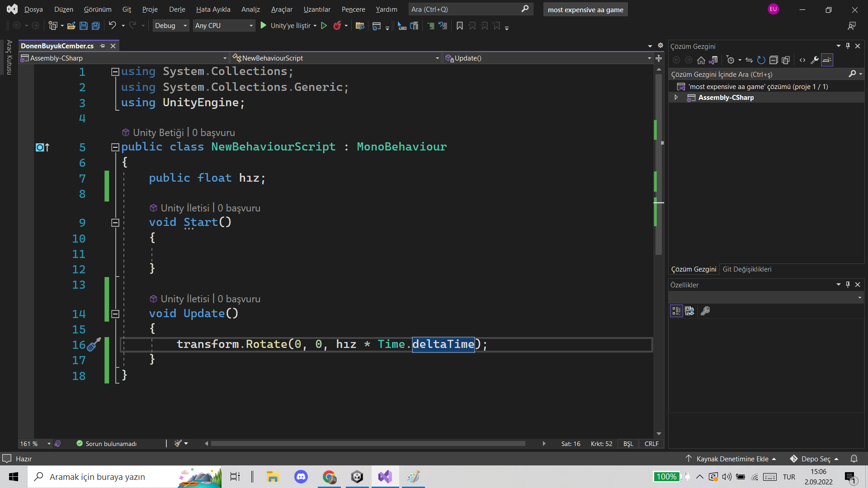Click the Solution Explorer home icon
The image size is (868, 488).
pos(701,60)
